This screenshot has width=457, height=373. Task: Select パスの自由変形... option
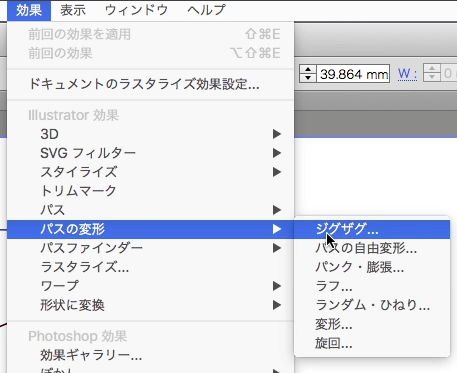372,248
